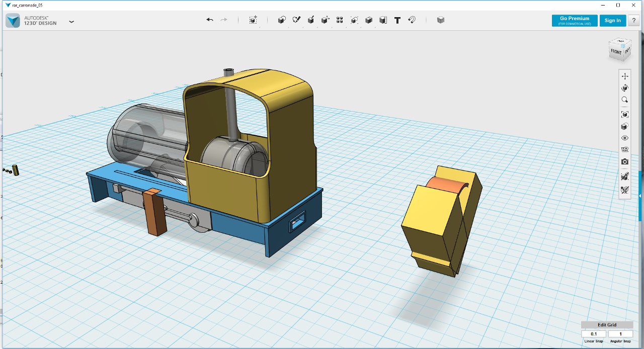This screenshot has width=644, height=349.
Task: Activate the Snap magnet tool
Action: click(x=412, y=20)
